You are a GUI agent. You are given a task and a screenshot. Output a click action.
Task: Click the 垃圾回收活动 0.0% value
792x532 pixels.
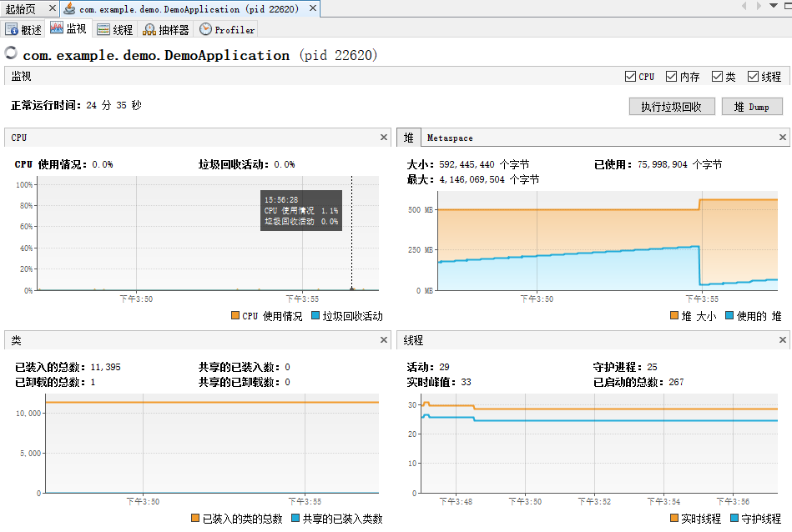pyautogui.click(x=285, y=164)
